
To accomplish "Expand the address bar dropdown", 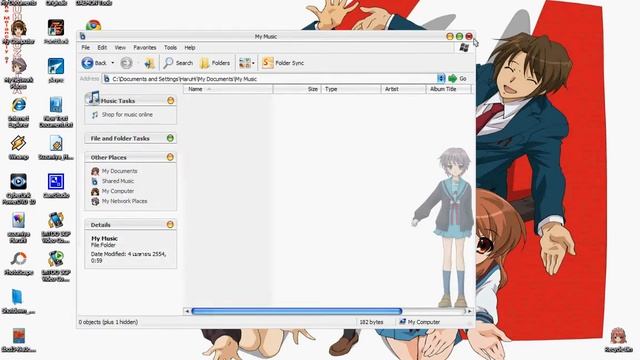I will point(441,78).
